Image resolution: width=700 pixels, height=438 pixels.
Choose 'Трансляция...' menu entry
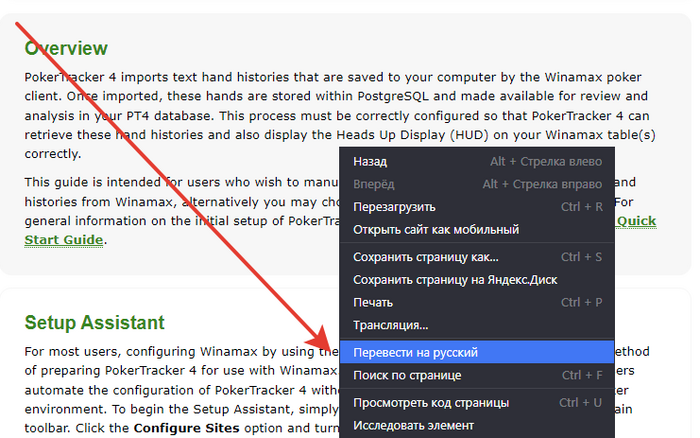pyautogui.click(x=477, y=325)
